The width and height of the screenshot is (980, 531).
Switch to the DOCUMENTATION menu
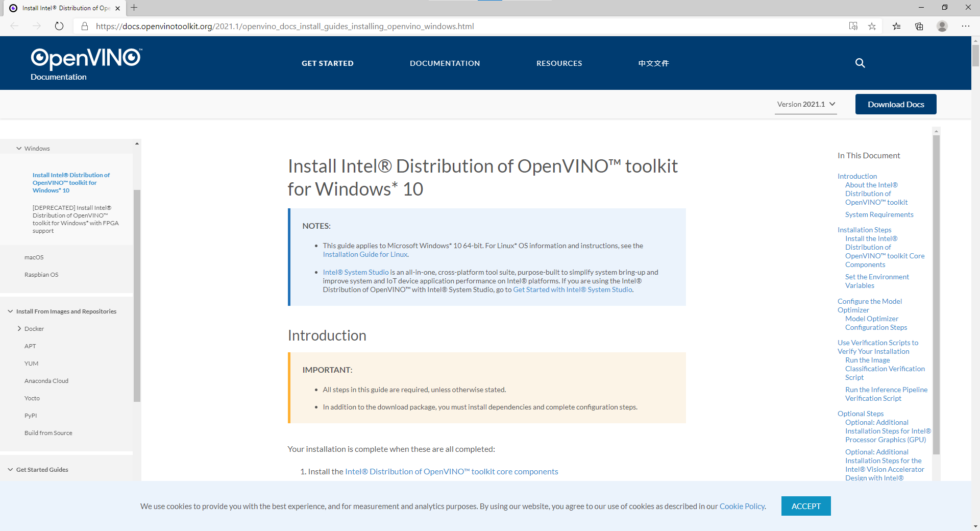(445, 63)
